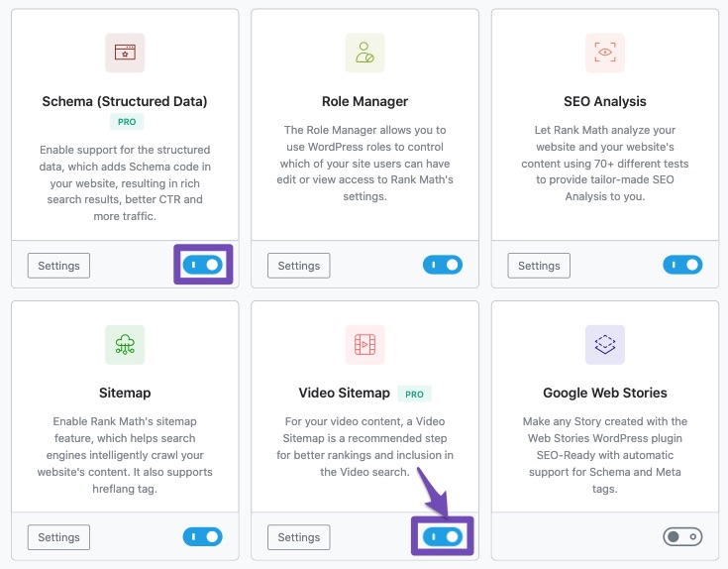
Task: Disable the Sitemap module toggle
Action: (203, 537)
